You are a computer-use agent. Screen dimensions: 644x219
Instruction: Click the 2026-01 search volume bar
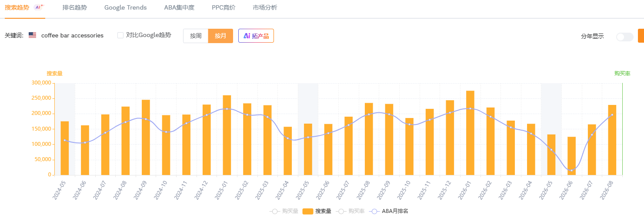point(470,133)
